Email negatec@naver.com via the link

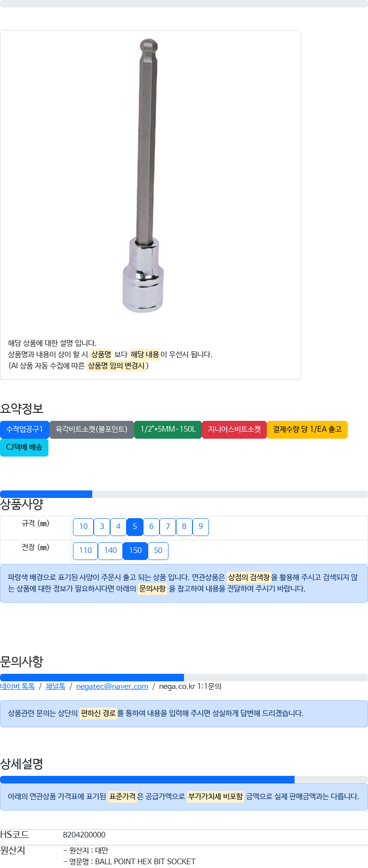[x=112, y=687]
